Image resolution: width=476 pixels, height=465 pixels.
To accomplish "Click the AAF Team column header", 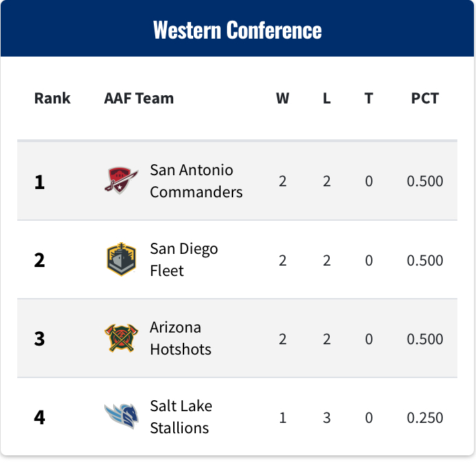I will [x=139, y=99].
